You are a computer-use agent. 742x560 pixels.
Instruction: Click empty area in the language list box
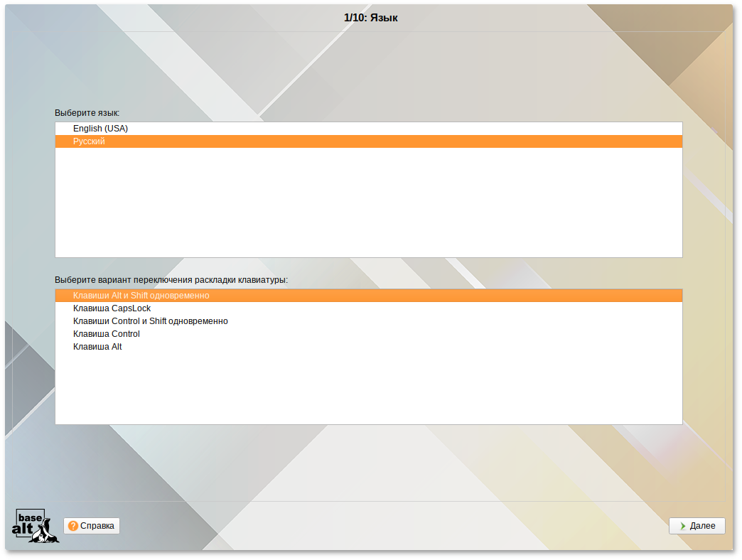pyautogui.click(x=368, y=206)
